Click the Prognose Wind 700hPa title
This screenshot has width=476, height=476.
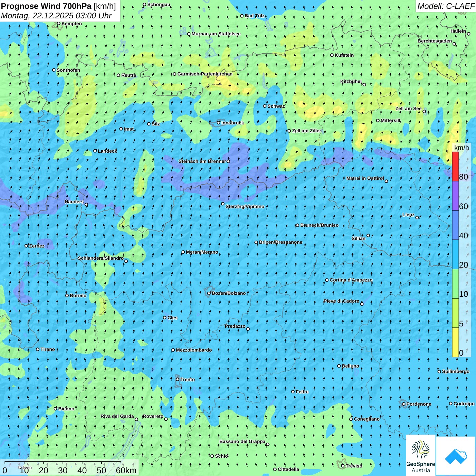point(58,6)
